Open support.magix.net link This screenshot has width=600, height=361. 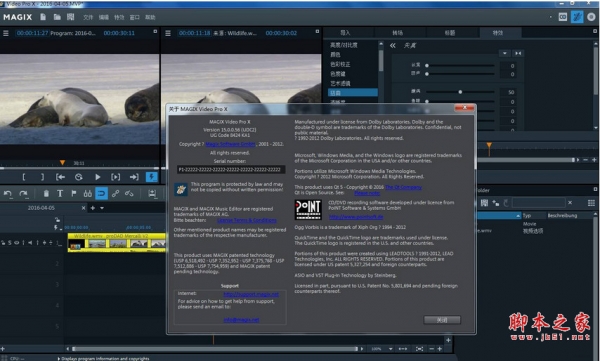point(251,294)
